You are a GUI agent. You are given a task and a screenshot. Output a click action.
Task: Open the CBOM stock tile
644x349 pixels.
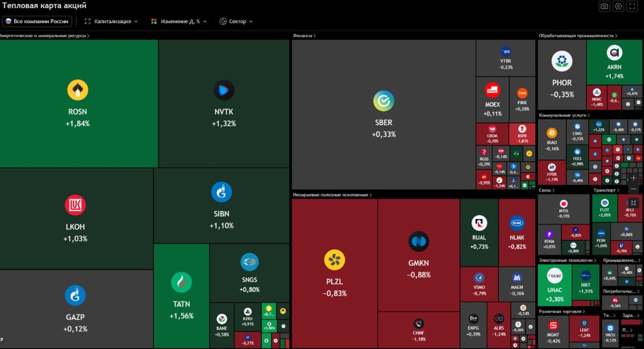coord(492,134)
